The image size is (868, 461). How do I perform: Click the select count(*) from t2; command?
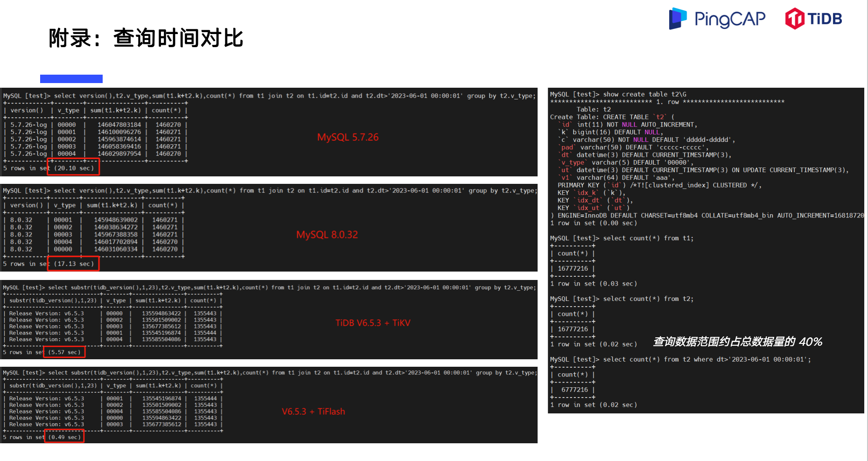[648, 299]
